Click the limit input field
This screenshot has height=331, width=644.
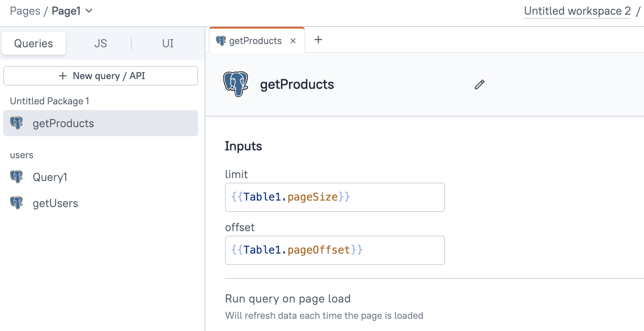tap(335, 197)
